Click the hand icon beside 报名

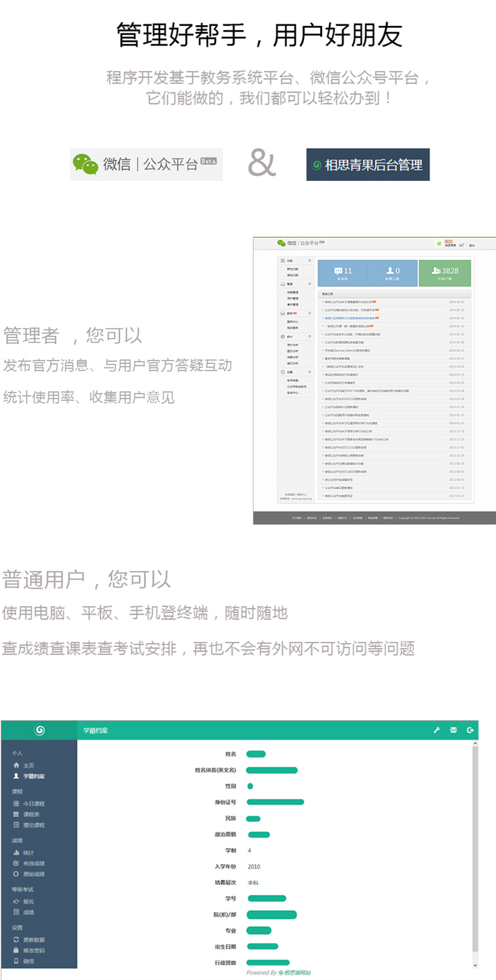point(16,902)
